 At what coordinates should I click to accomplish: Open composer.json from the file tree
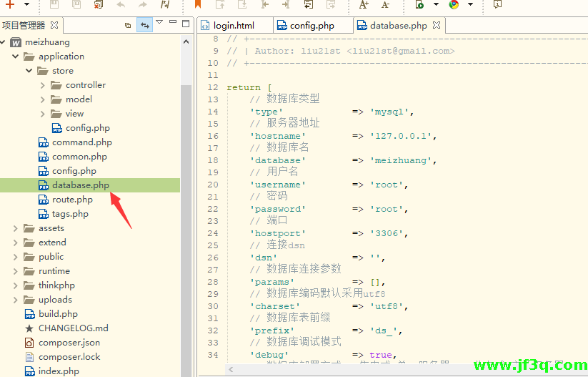click(x=69, y=343)
